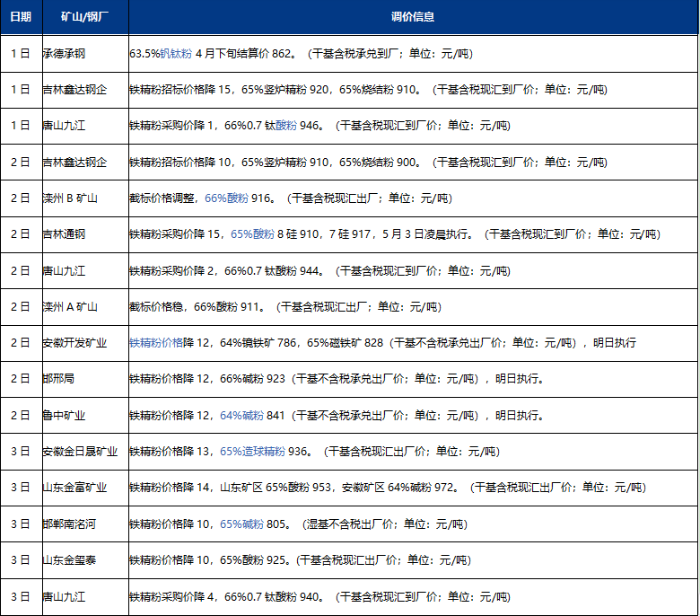Viewport: 700px width, 616px height.
Task: Click the 鲁中矿业 name cell
Action: click(x=66, y=415)
